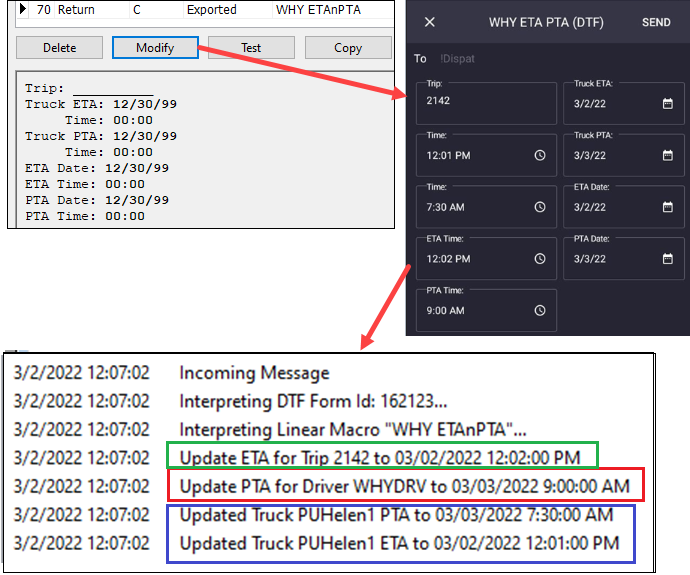Image resolution: width=690 pixels, height=575 pixels.
Task: Select 'Updated Truck PUHelen1 PTA' log line
Action: point(396,515)
